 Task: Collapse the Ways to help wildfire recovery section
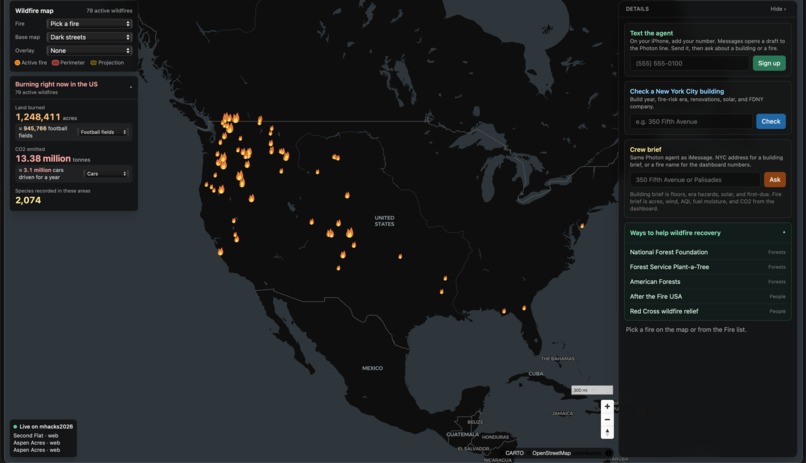click(x=784, y=233)
